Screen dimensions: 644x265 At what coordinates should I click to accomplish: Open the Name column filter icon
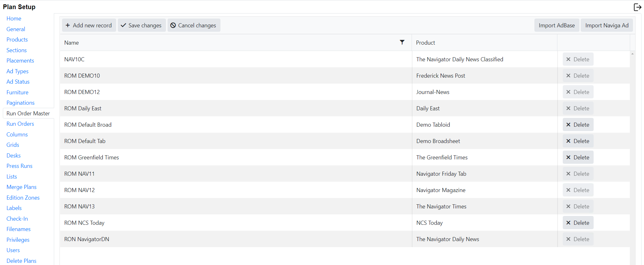[x=402, y=42]
